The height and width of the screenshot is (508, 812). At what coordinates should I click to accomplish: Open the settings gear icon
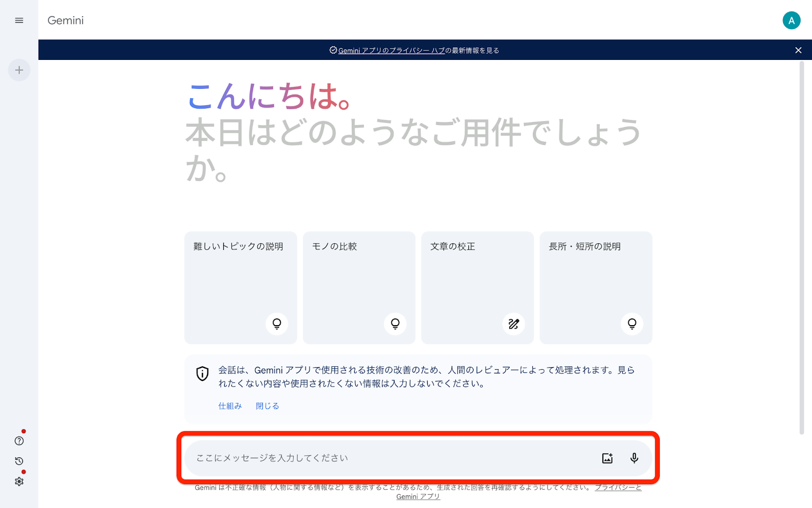click(19, 482)
